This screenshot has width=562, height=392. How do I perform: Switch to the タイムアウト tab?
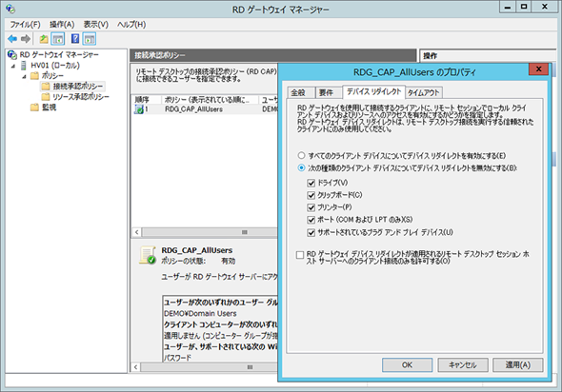[x=423, y=92]
